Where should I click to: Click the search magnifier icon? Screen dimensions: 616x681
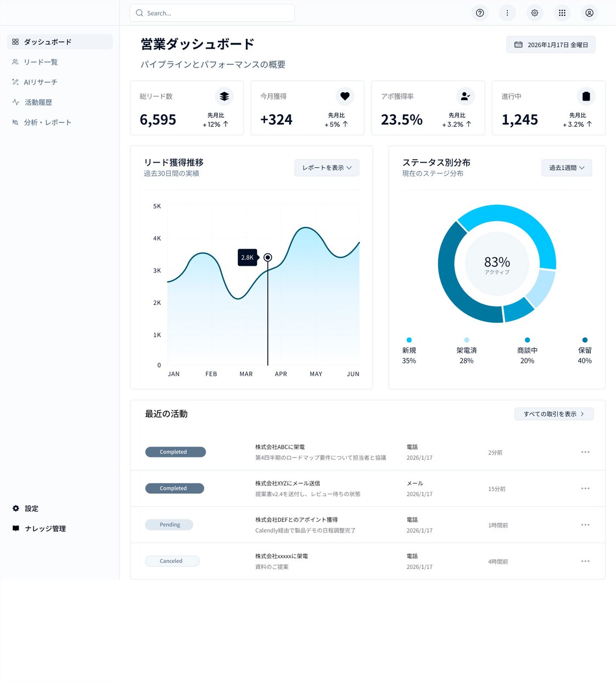139,13
